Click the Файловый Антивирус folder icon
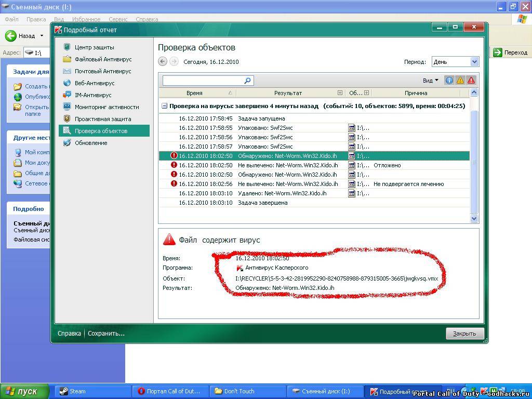 tap(67, 59)
